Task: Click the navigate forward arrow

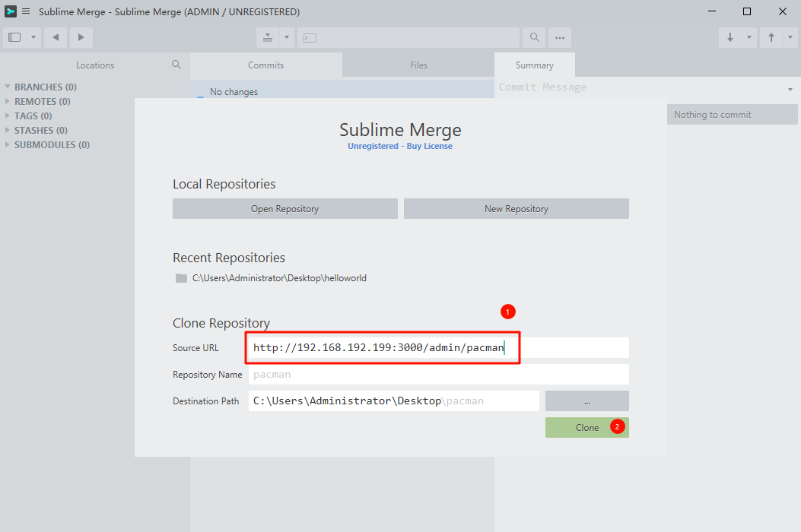Action: pos(81,37)
